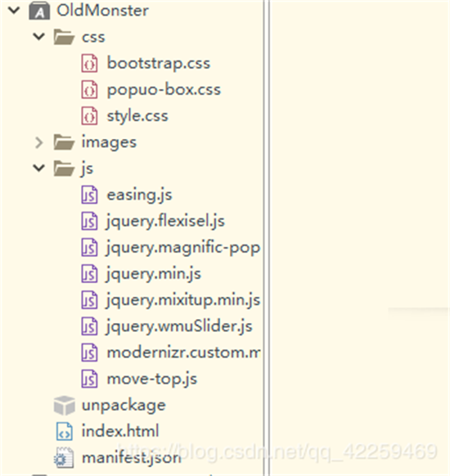Click the images folder icon
The height and width of the screenshot is (476, 450).
(x=64, y=142)
